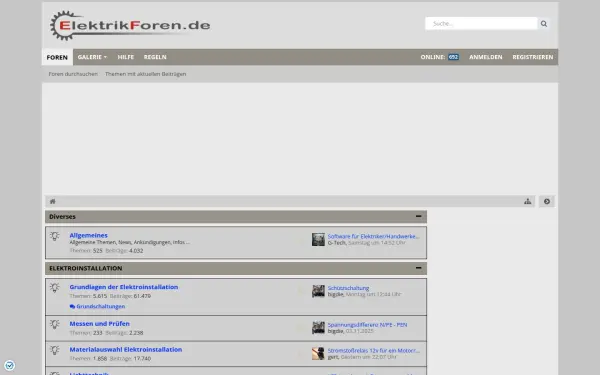The width and height of the screenshot is (600, 375).
Task: Click avatar beside Spannungsdifferenz thread
Action: tap(318, 328)
